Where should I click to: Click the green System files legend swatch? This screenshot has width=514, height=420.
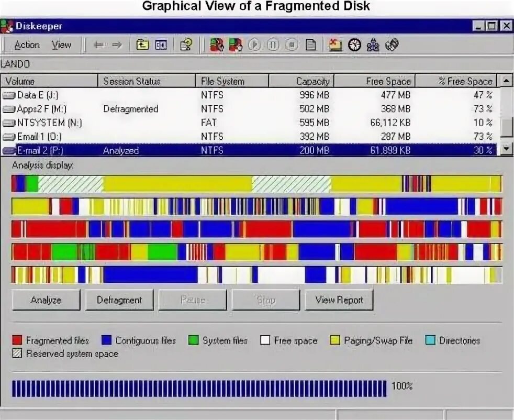pyautogui.click(x=194, y=340)
